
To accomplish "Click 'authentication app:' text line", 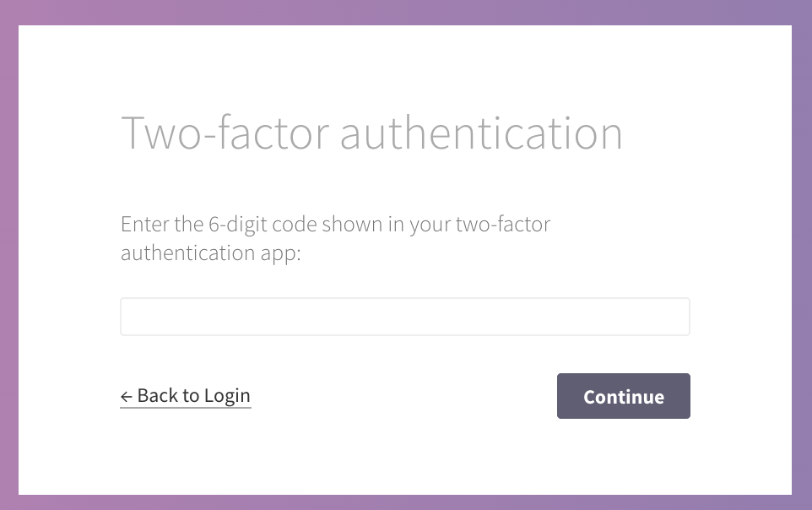I will tap(210, 253).
